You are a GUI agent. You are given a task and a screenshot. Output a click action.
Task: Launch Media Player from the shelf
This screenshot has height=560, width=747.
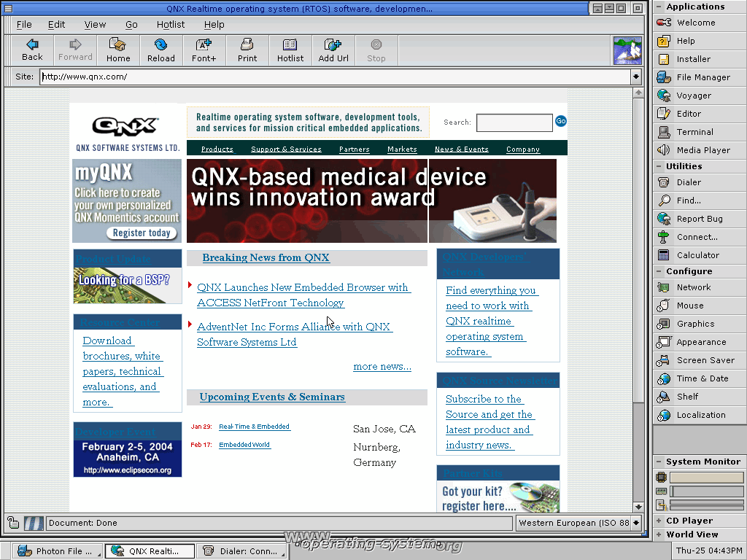pos(700,150)
